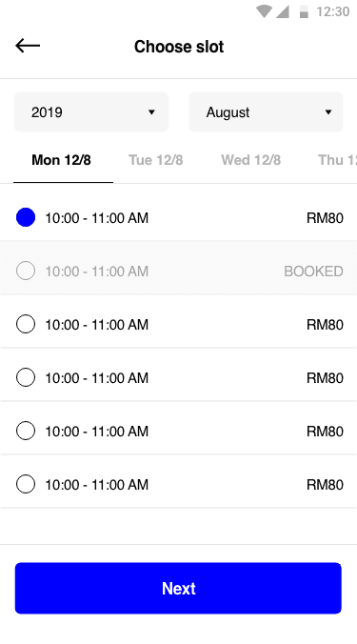Tap the battery status icon
Screen dimensions: 357x644
[304, 11]
